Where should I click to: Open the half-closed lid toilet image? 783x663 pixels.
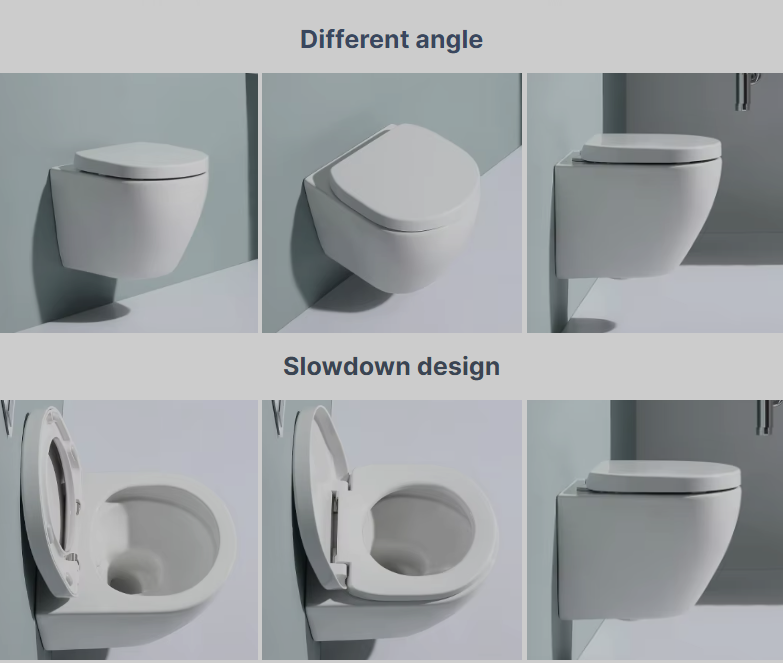pyautogui.click(x=392, y=530)
